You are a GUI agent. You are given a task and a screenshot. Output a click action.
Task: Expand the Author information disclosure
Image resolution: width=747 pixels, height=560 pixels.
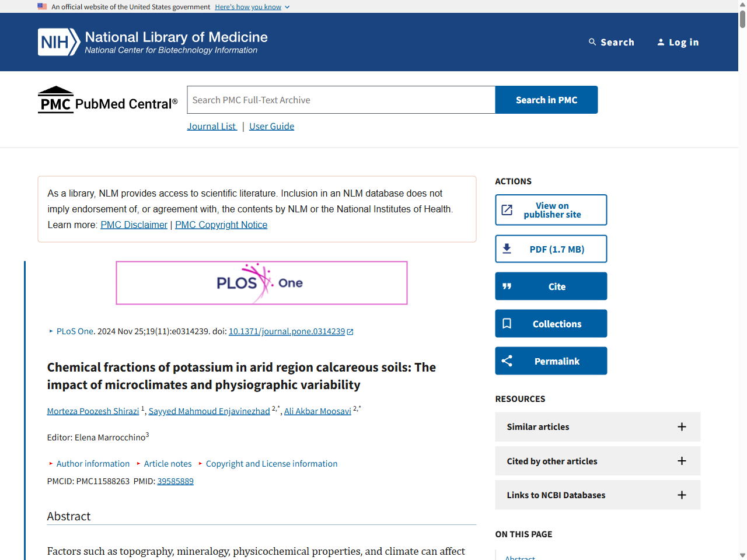92,464
